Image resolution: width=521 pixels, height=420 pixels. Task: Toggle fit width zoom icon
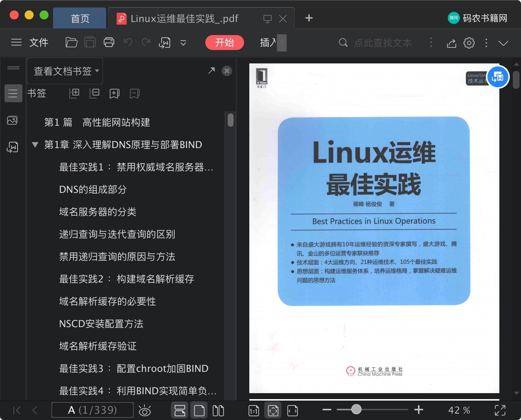293,411
